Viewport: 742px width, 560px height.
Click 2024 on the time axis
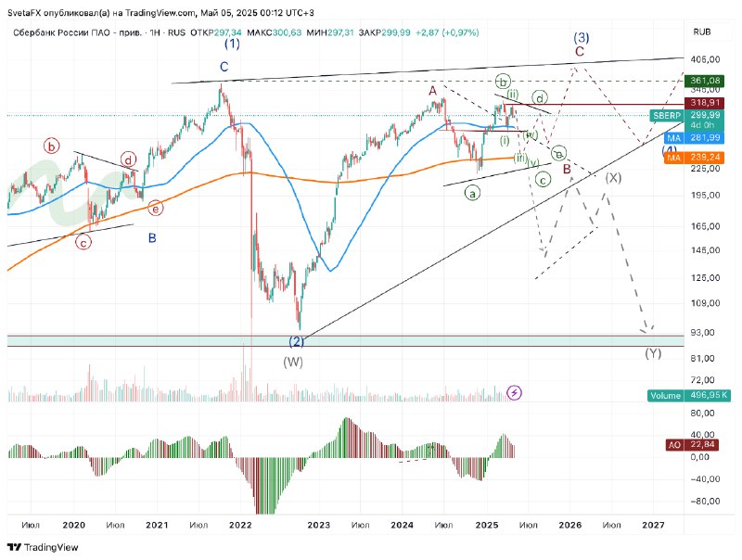pos(403,525)
